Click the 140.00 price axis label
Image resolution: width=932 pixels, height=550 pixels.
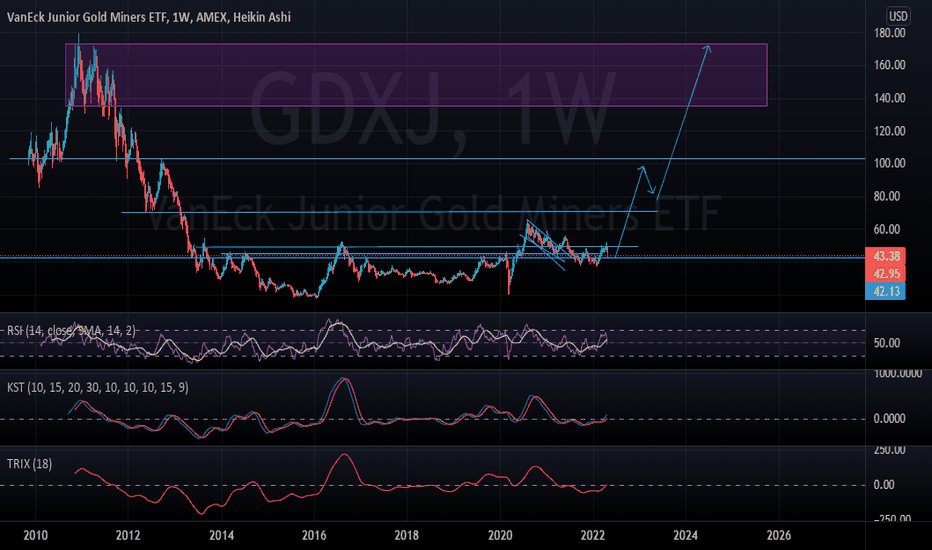point(889,98)
